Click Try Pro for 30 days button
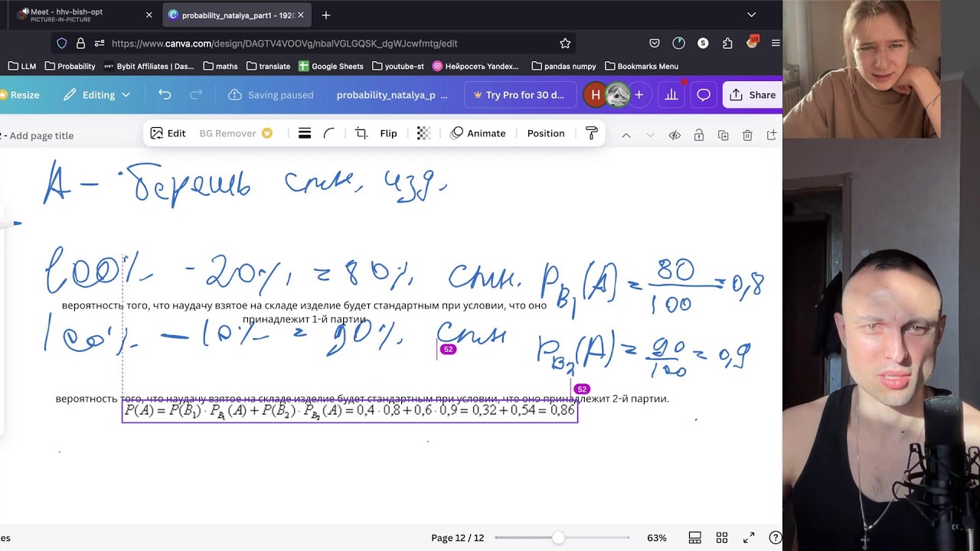The height and width of the screenshot is (551, 980). (520, 95)
